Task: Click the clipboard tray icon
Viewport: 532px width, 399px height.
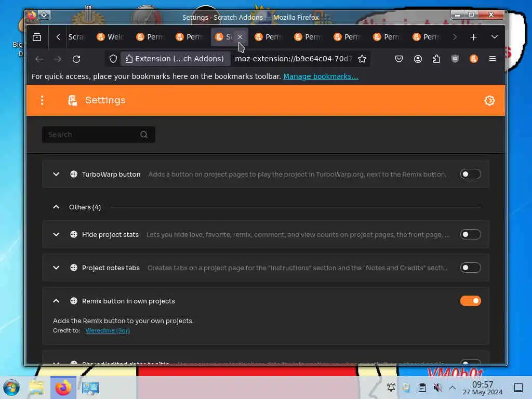Action: (x=422, y=388)
